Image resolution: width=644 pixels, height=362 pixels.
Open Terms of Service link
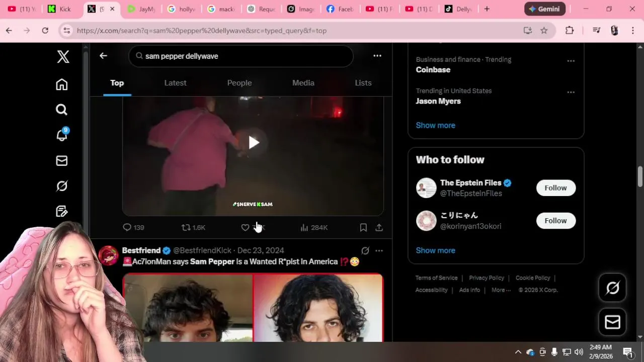(436, 278)
